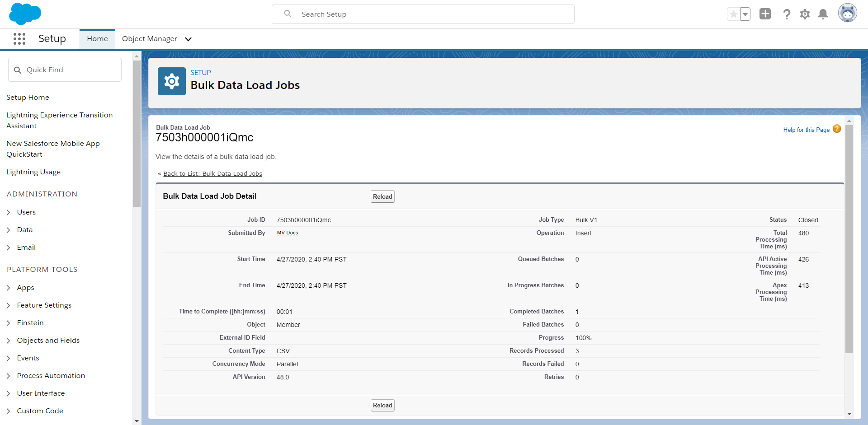The image size is (868, 425).
Task: Open the notifications bell
Action: [x=823, y=14]
